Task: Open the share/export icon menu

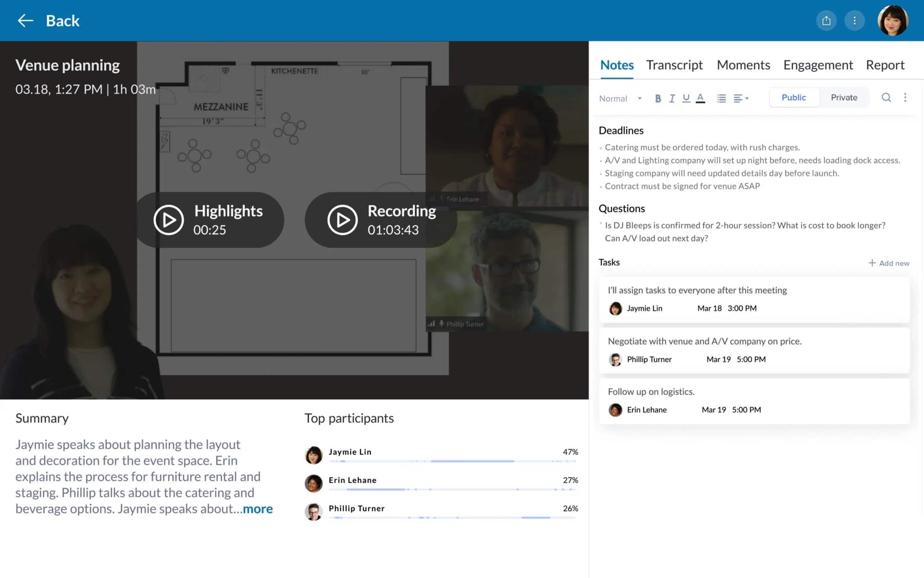Action: pyautogui.click(x=827, y=20)
